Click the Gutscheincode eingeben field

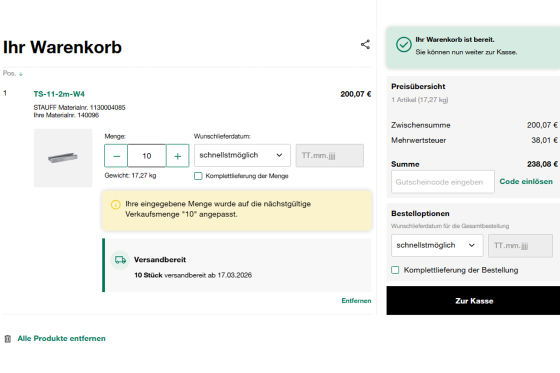click(x=443, y=182)
